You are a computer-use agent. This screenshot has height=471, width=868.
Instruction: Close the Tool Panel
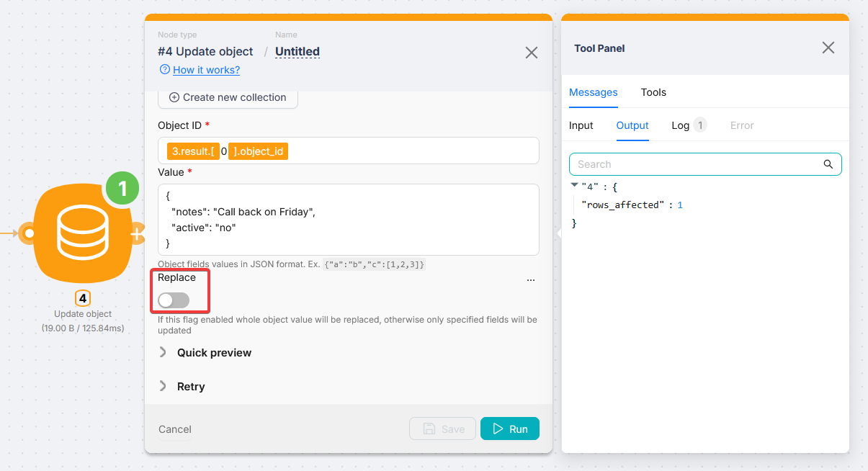pyautogui.click(x=828, y=48)
